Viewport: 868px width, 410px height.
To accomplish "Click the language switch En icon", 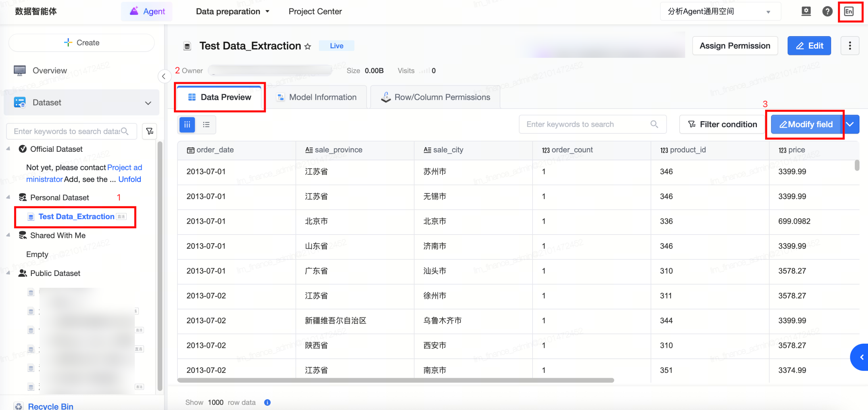I will (x=849, y=11).
